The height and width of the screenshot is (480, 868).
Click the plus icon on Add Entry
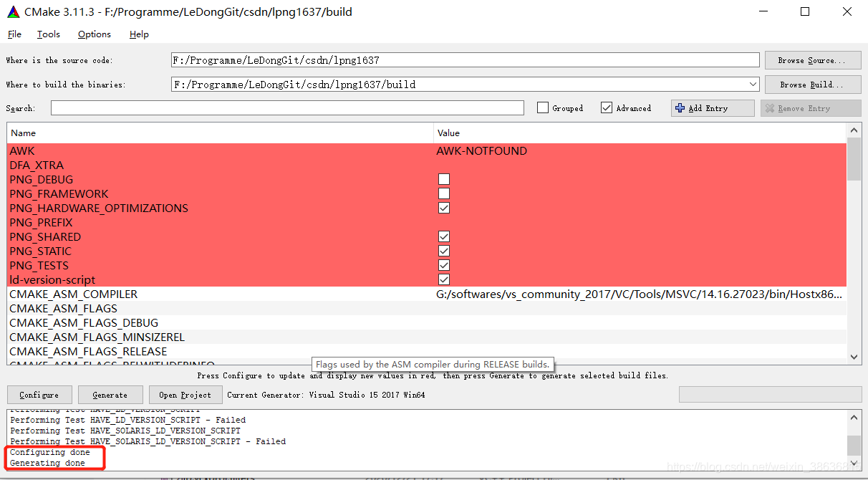tap(680, 108)
